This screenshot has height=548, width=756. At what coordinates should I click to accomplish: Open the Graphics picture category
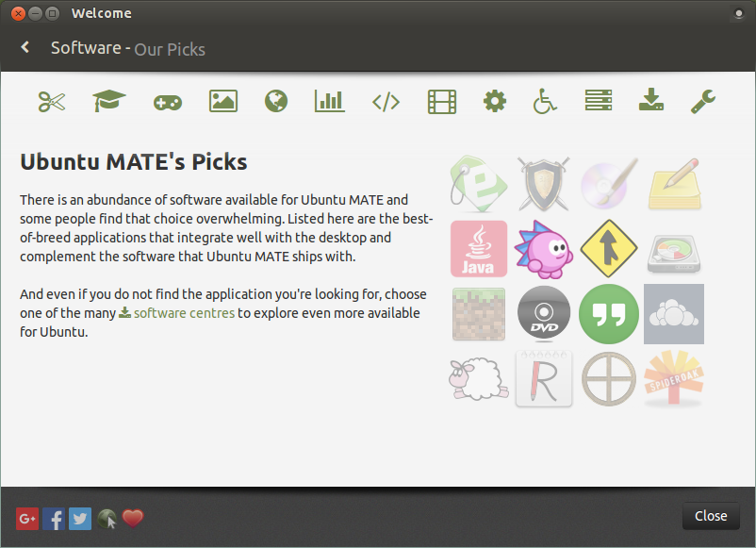coord(223,101)
